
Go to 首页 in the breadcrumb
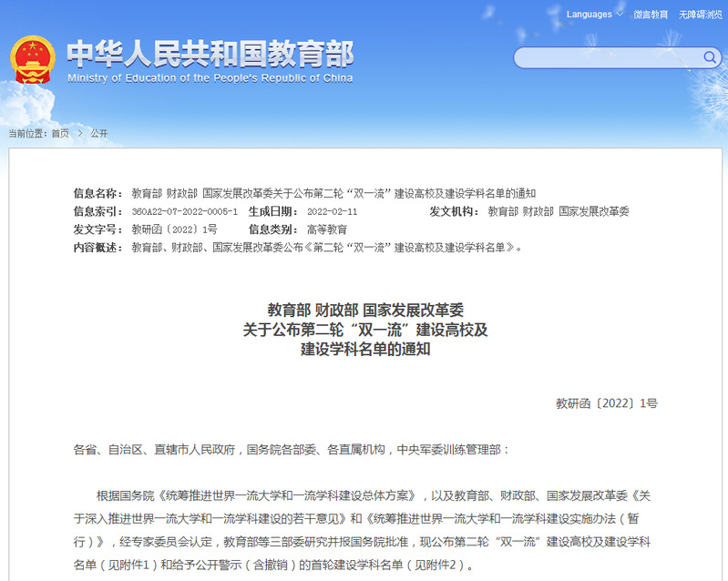[60, 133]
